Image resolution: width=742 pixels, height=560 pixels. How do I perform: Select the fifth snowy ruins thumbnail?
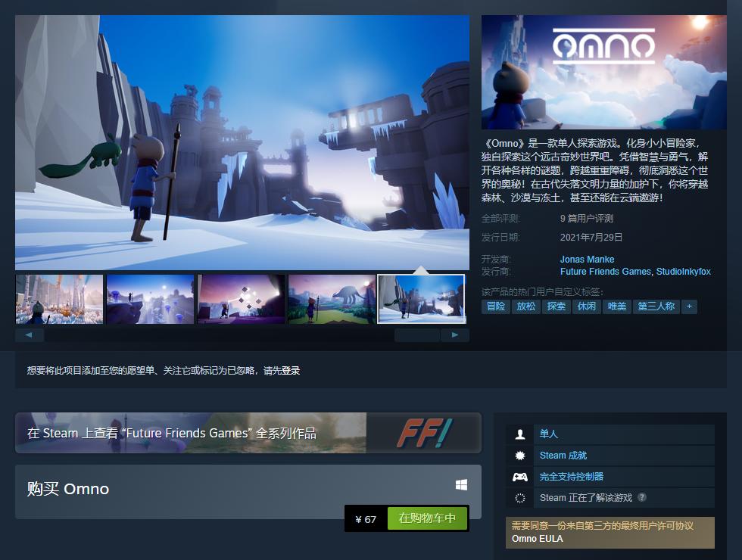[x=422, y=300]
